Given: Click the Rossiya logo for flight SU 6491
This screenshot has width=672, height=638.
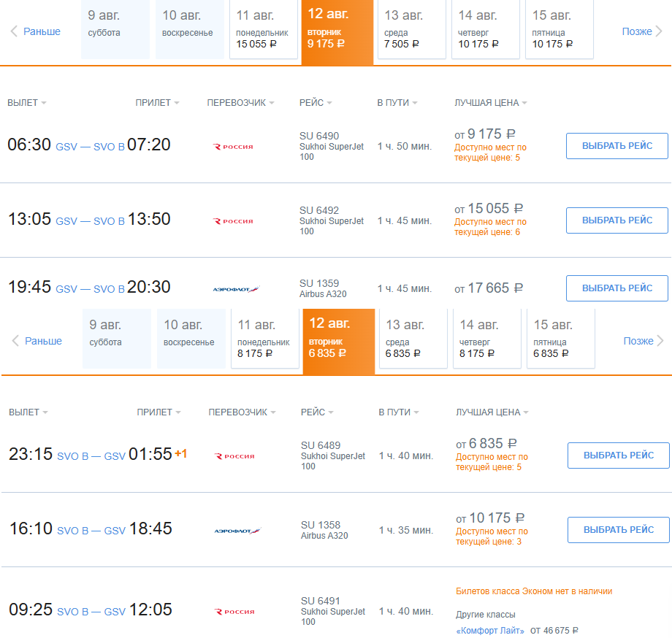Looking at the screenshot, I should click(234, 612).
